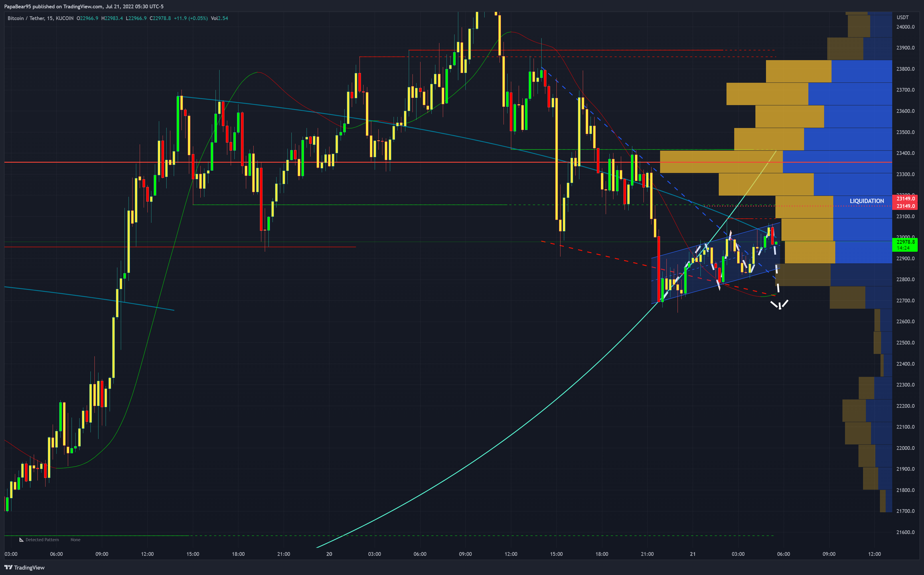Viewport: 924px width, 575px height.
Task: Click the 22000.0 price axis label
Action: click(x=905, y=448)
